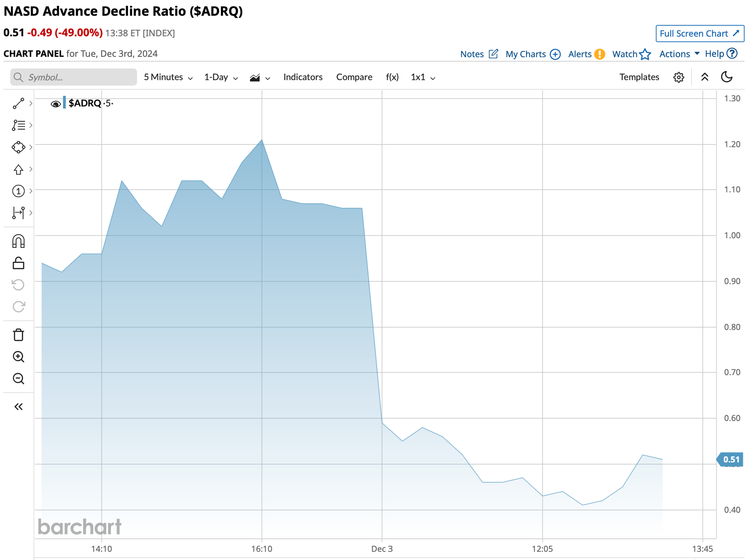
Task: Expand the Actions dropdown menu
Action: pos(679,54)
